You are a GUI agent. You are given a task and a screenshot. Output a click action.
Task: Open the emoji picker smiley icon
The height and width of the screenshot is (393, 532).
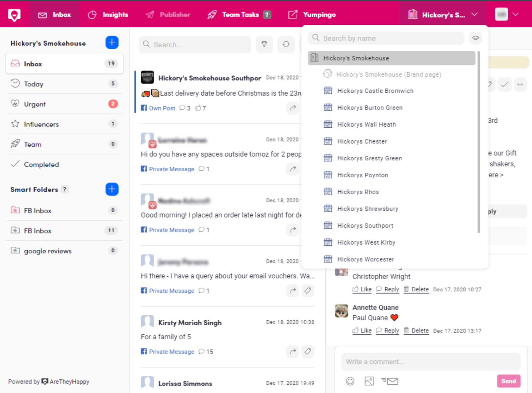(x=350, y=381)
